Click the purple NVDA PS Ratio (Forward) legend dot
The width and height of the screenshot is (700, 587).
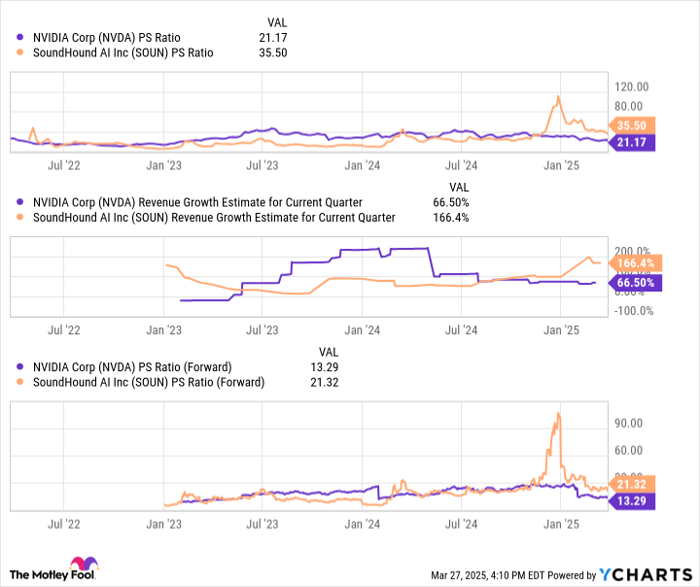pos(23,367)
